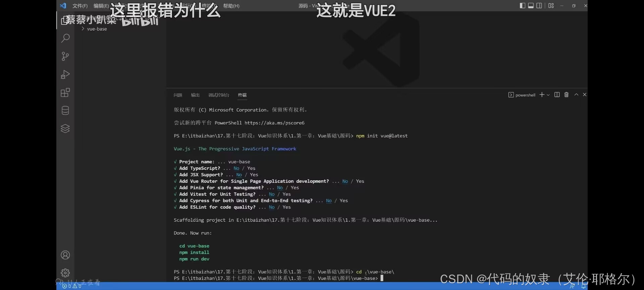Viewport: 644px width, 290px height.
Task: Open the Search view in activity bar
Action: point(65,38)
